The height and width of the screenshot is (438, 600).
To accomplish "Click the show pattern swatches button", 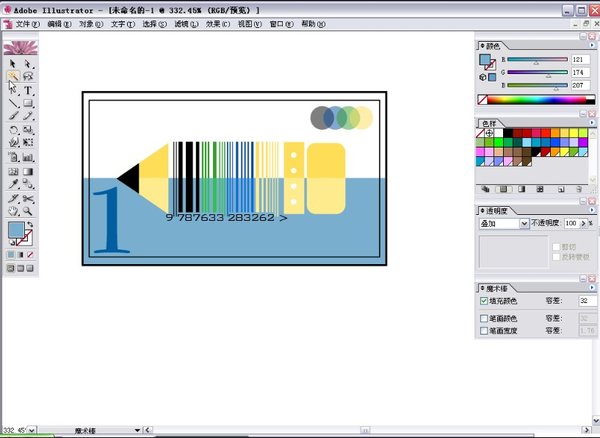I will click(x=540, y=189).
